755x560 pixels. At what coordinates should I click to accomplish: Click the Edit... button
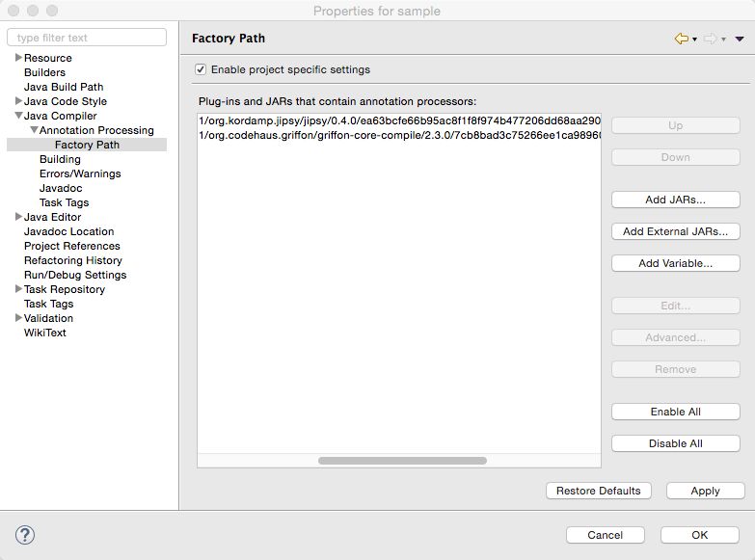tap(676, 306)
